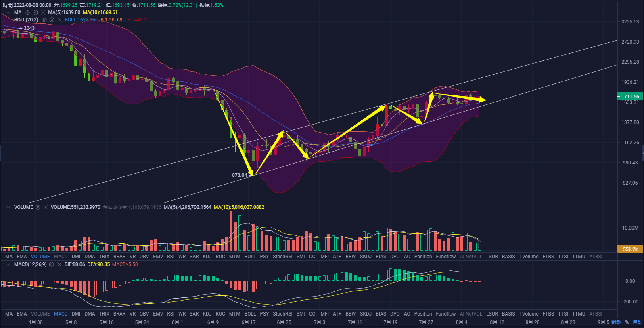Select highlighted VOLUME tab in upper indicator row

click(40, 257)
